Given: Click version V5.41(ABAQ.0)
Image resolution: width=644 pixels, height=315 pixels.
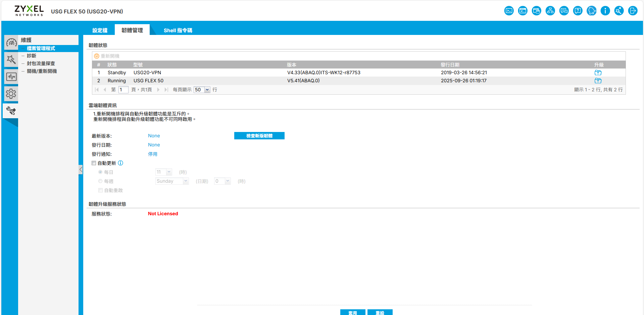Looking at the screenshot, I should pyautogui.click(x=303, y=81).
